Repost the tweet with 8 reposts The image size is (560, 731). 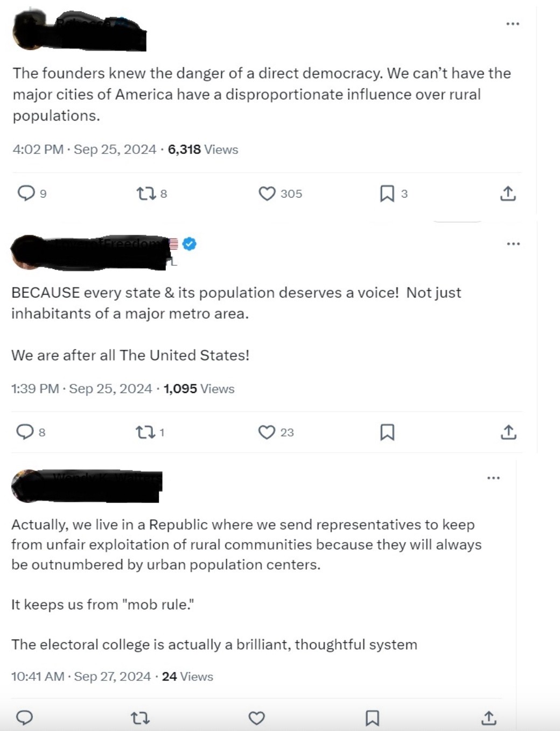click(145, 193)
